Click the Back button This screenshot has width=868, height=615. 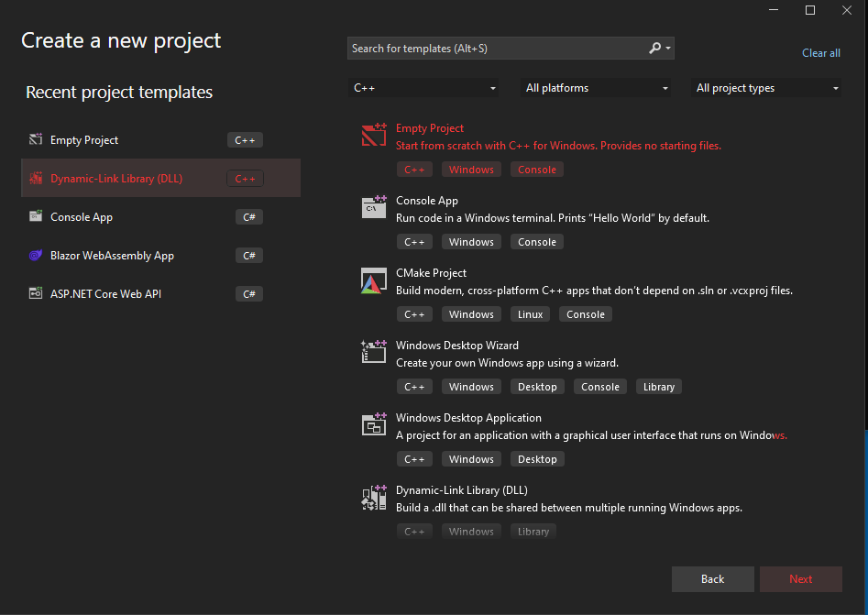(x=712, y=579)
